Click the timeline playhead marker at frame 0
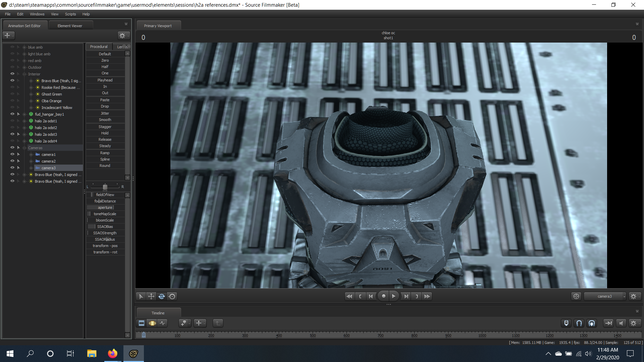The width and height of the screenshot is (644, 362). [x=144, y=335]
